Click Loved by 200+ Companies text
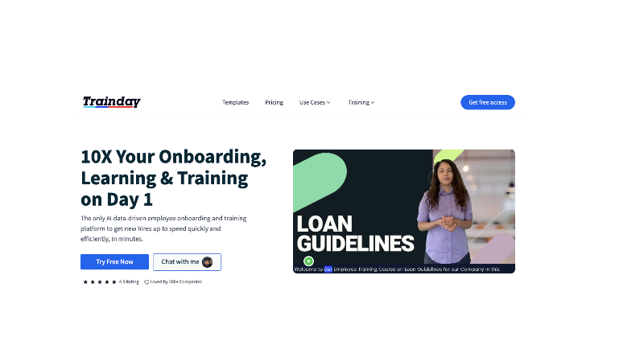644x341 pixels. tap(175, 282)
